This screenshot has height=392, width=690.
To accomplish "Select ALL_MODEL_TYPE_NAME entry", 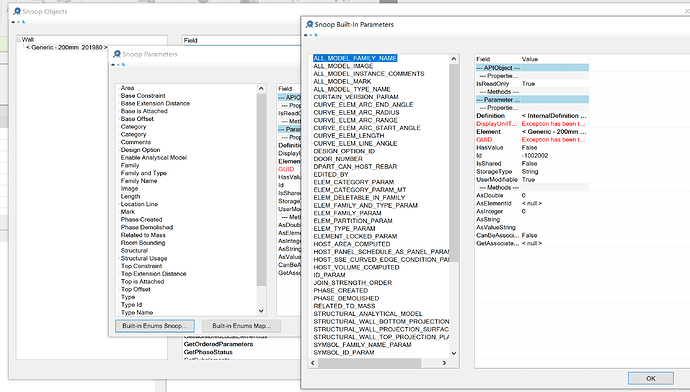I will [x=352, y=89].
